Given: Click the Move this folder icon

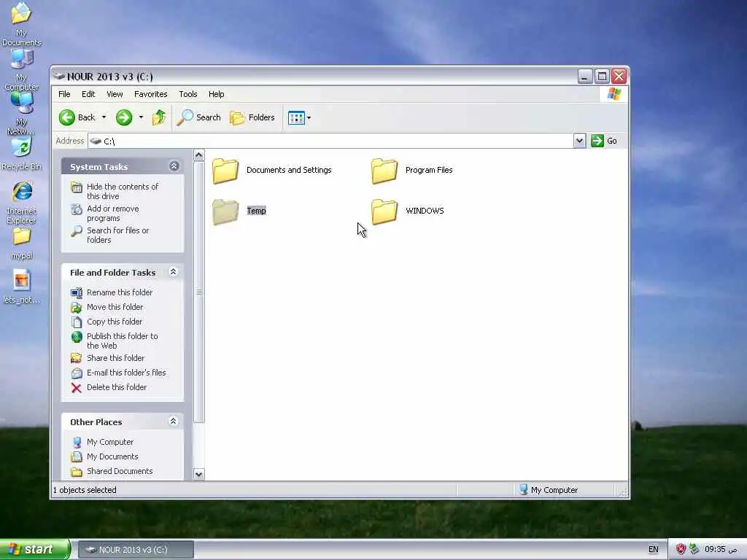Looking at the screenshot, I should [x=76, y=307].
